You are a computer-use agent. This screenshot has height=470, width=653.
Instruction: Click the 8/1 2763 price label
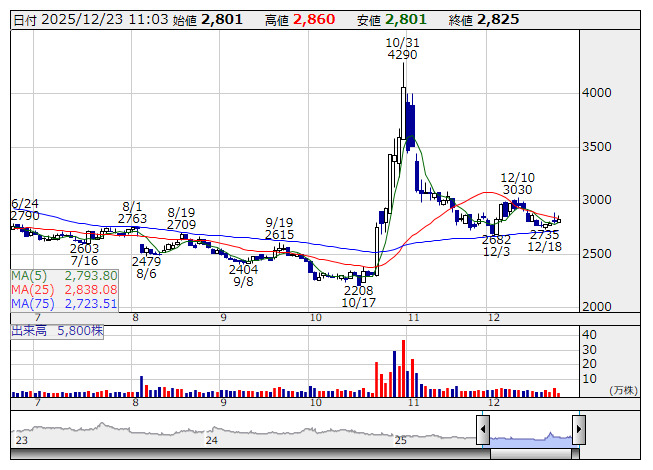point(132,211)
